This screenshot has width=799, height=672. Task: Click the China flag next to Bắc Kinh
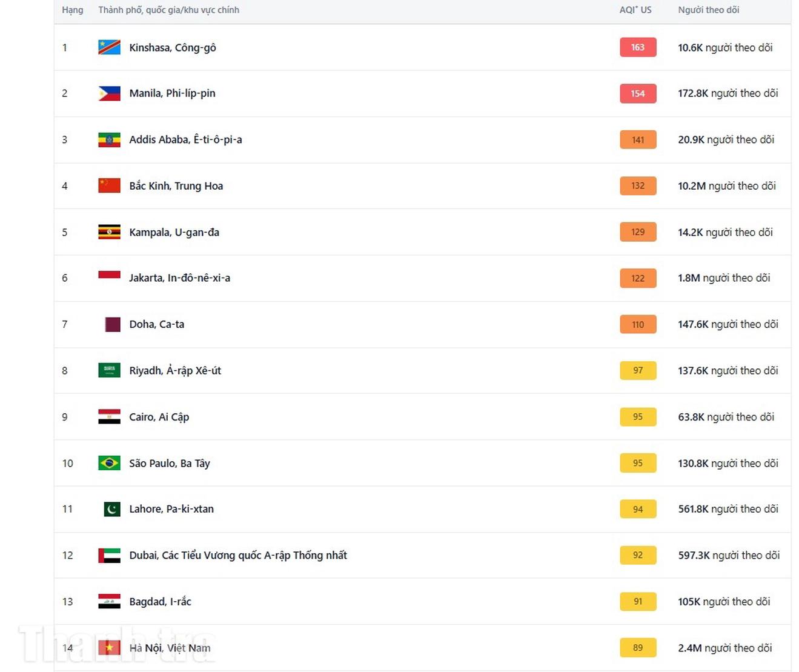pyautogui.click(x=109, y=185)
